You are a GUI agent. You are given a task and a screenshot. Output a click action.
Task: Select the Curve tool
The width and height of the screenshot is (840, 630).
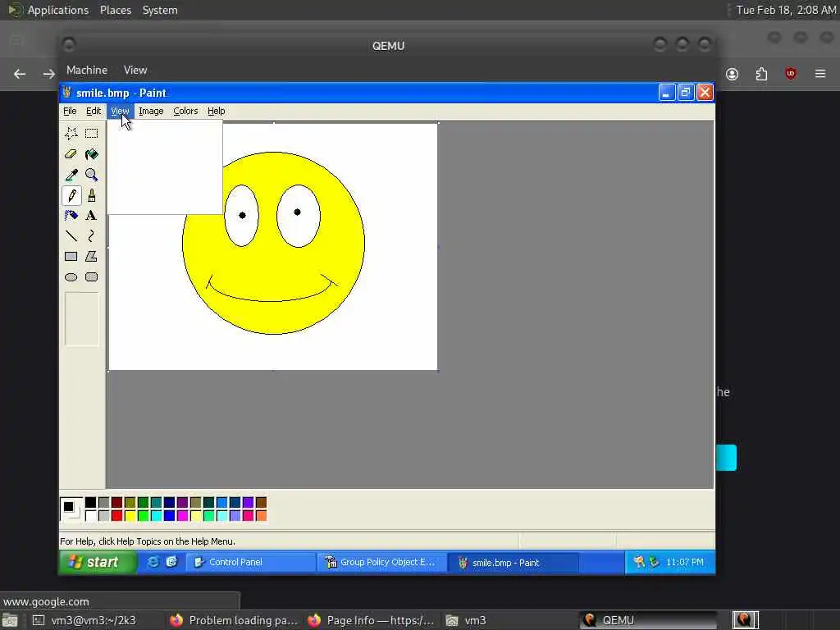tap(91, 236)
